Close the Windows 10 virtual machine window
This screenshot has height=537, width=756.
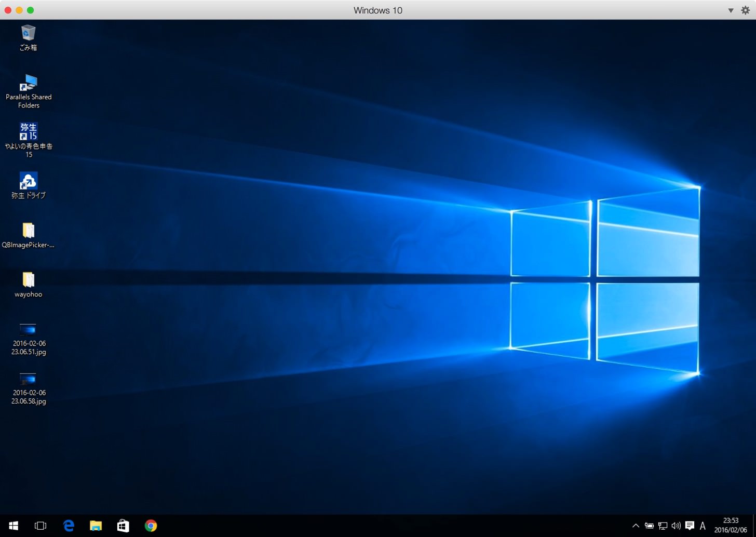tap(8, 10)
